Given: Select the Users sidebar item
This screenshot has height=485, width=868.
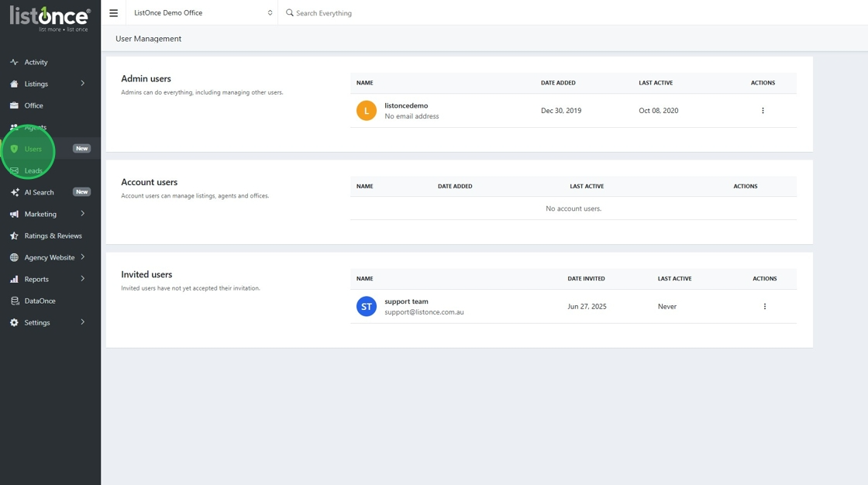Looking at the screenshot, I should click(33, 149).
